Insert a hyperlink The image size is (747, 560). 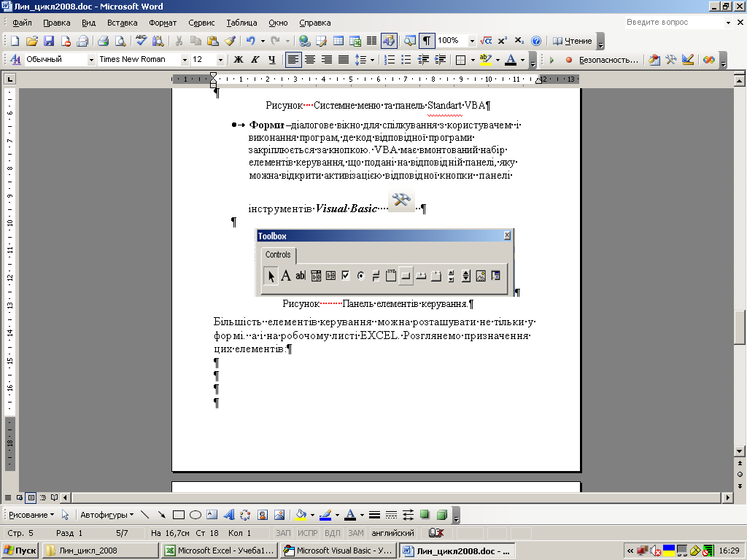304,41
